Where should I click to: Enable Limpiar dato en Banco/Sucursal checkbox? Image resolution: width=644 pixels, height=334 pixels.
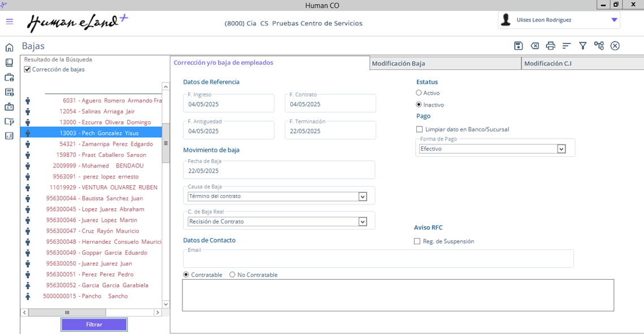(419, 129)
